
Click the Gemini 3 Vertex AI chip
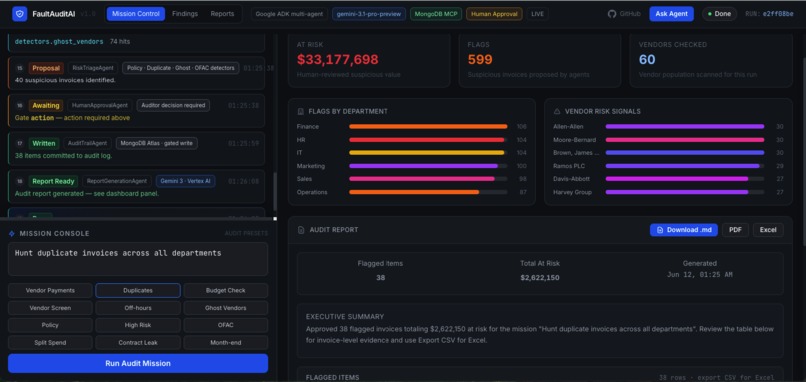tap(186, 181)
